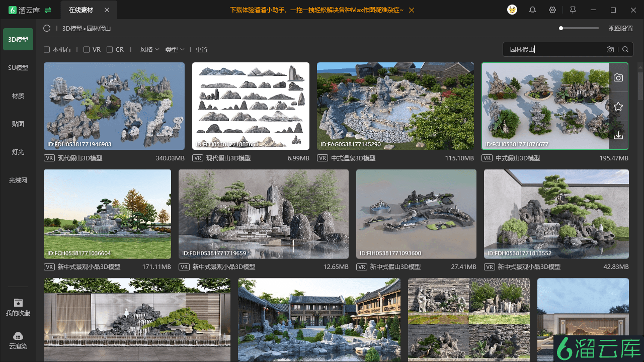The image size is (644, 362).
Task: Toggle the VR filter checkbox
Action: pyautogui.click(x=87, y=50)
